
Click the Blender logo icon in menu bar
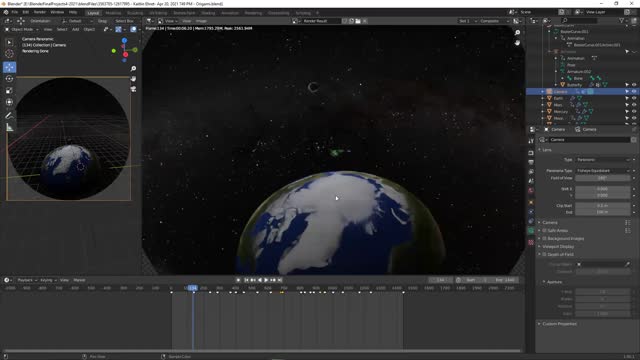click(6, 12)
